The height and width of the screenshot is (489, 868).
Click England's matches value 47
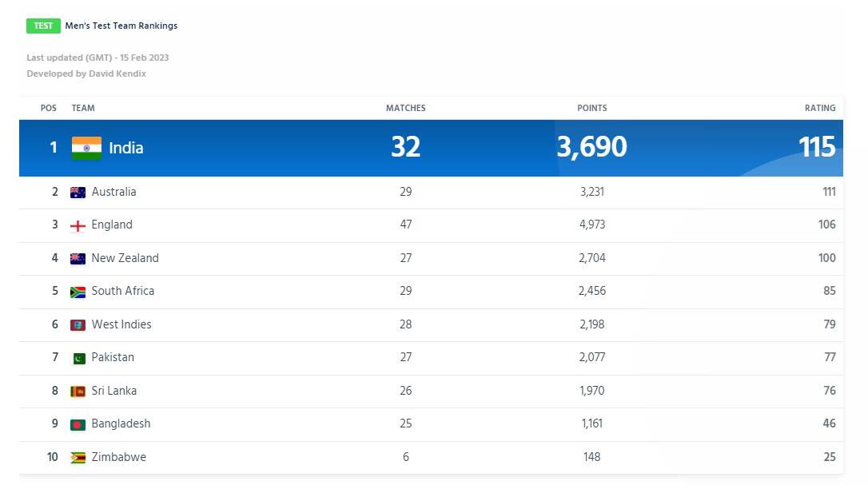click(x=406, y=225)
